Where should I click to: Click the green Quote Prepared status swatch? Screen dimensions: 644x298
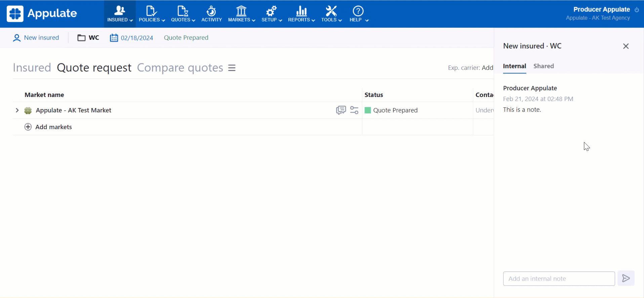[368, 110]
